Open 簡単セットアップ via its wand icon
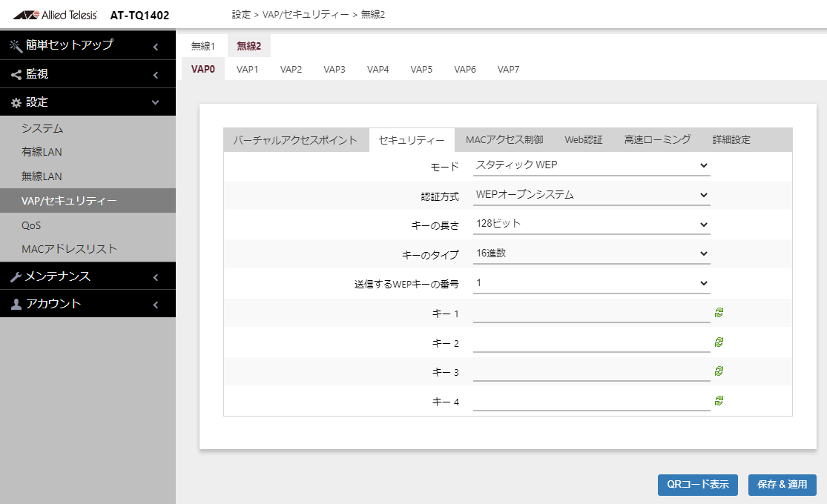 (x=16, y=46)
